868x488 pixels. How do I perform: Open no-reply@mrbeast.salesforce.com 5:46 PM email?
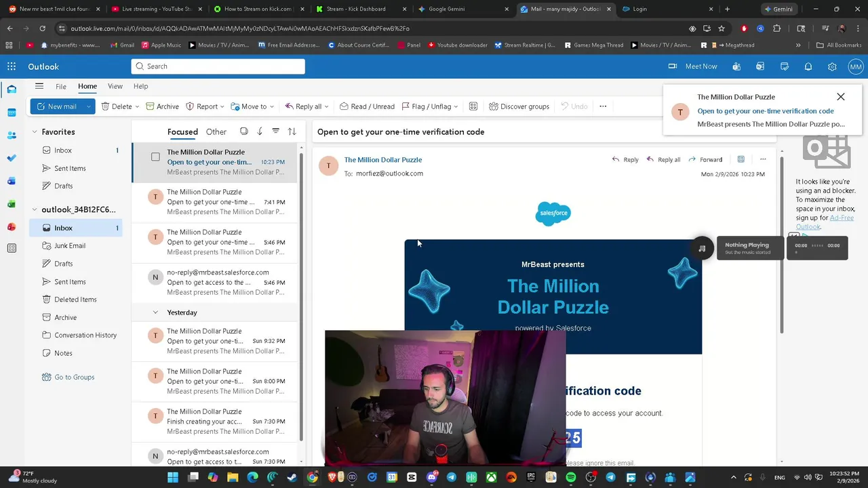pos(214,282)
